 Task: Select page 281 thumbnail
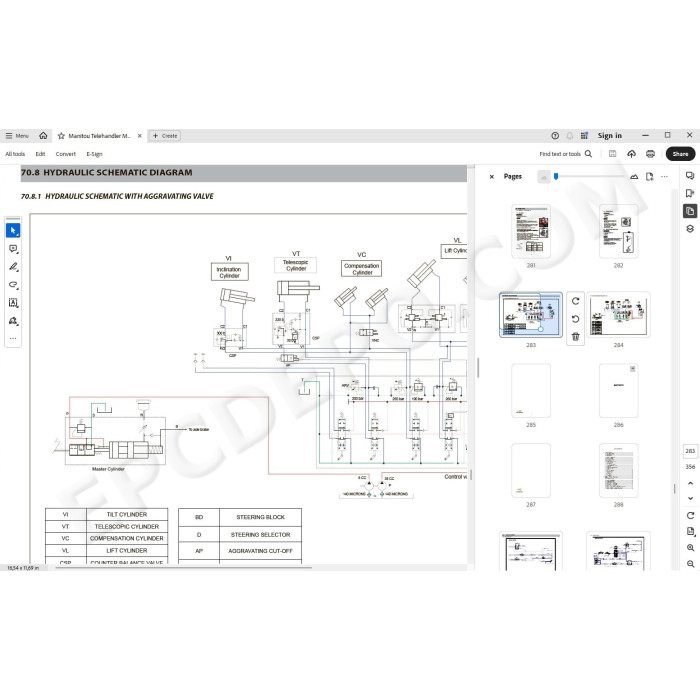531,231
